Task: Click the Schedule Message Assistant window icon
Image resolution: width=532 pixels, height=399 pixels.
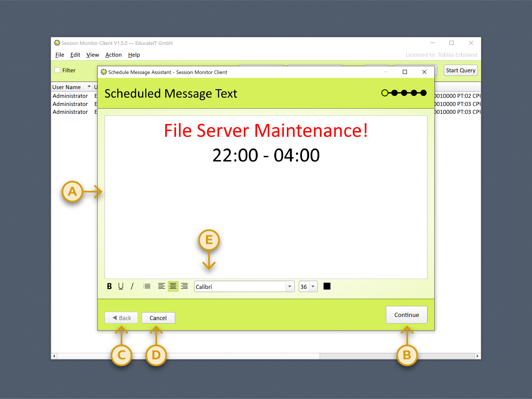Action: [x=104, y=72]
